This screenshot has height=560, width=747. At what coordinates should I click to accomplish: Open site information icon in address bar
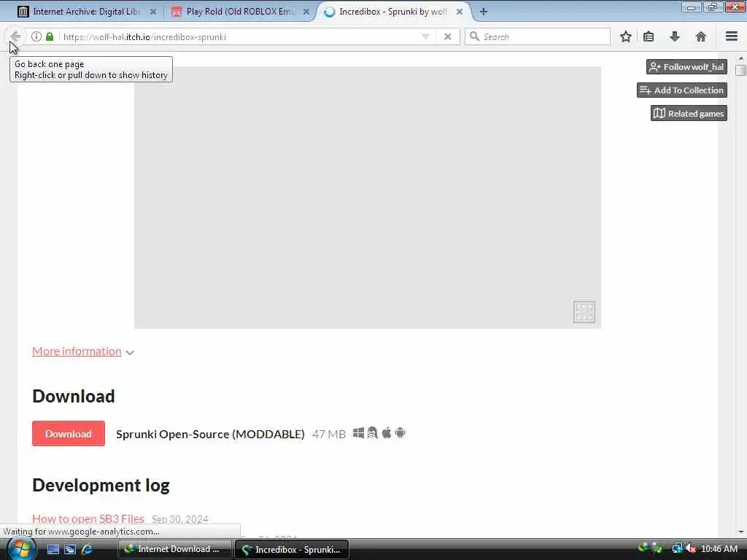point(36,36)
